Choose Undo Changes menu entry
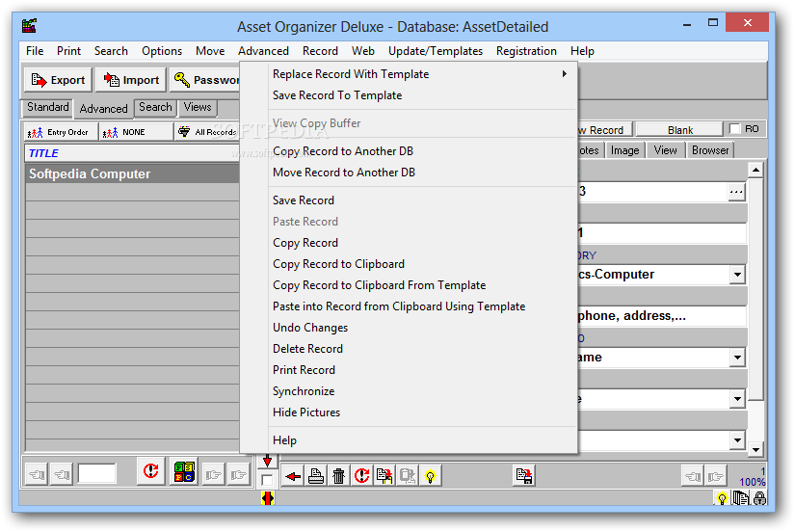795x532 pixels. [409, 328]
